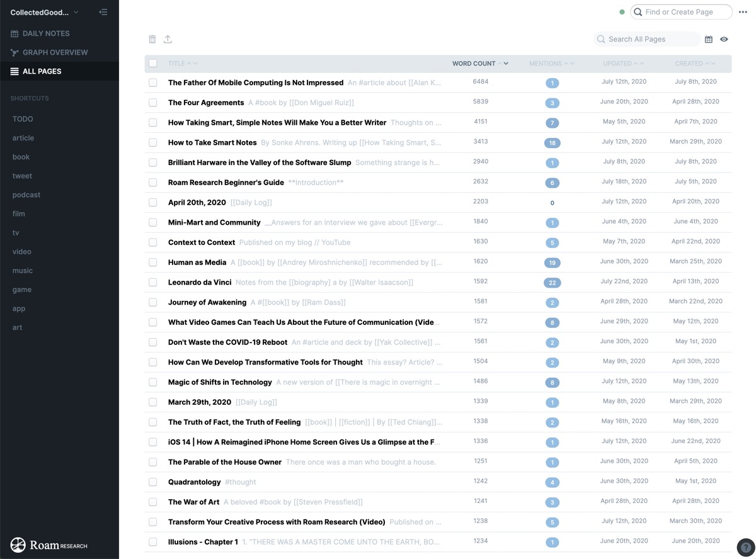Click the Roam Research logo
This screenshot has height=559, width=756.
click(x=49, y=545)
